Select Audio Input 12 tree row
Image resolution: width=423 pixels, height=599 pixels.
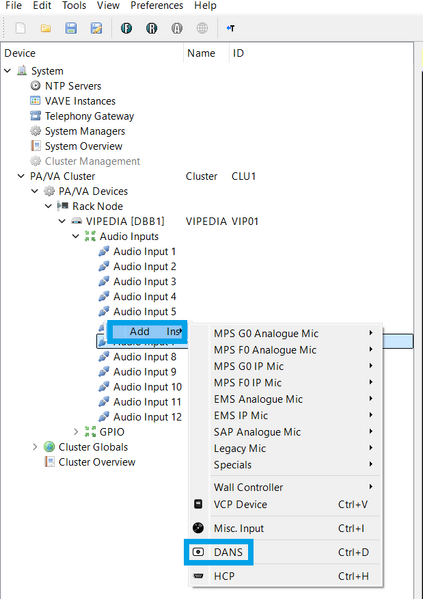(x=147, y=417)
